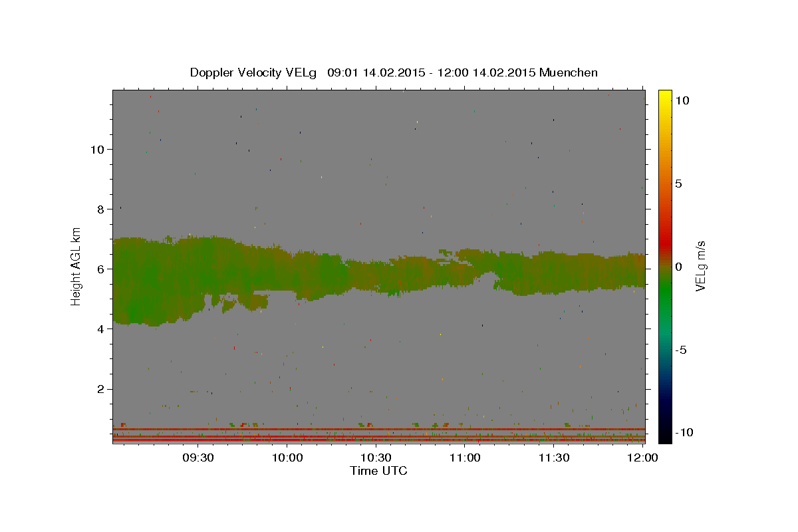798x532 pixels.
Task: Click the 12:00 time tick label
Action: pos(642,458)
